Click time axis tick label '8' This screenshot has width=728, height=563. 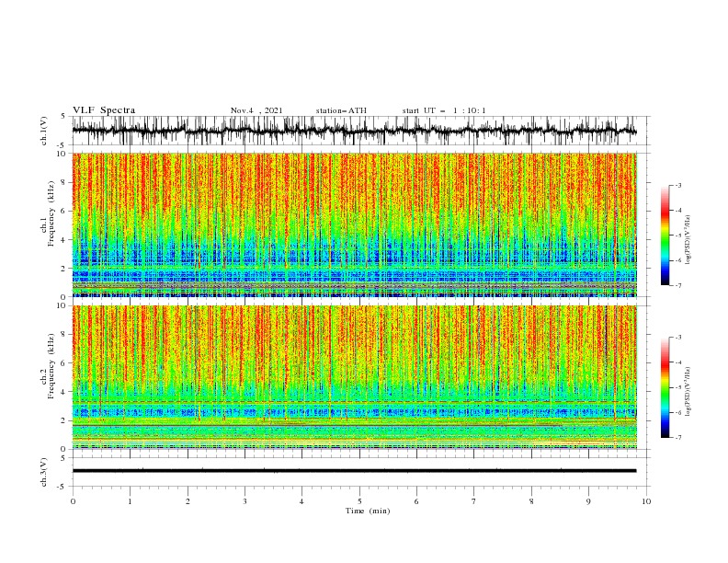(531, 501)
